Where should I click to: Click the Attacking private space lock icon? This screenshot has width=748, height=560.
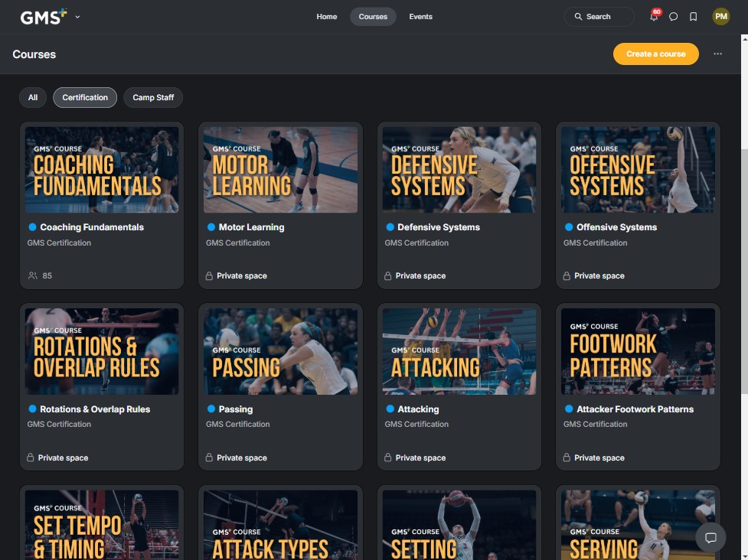click(388, 457)
